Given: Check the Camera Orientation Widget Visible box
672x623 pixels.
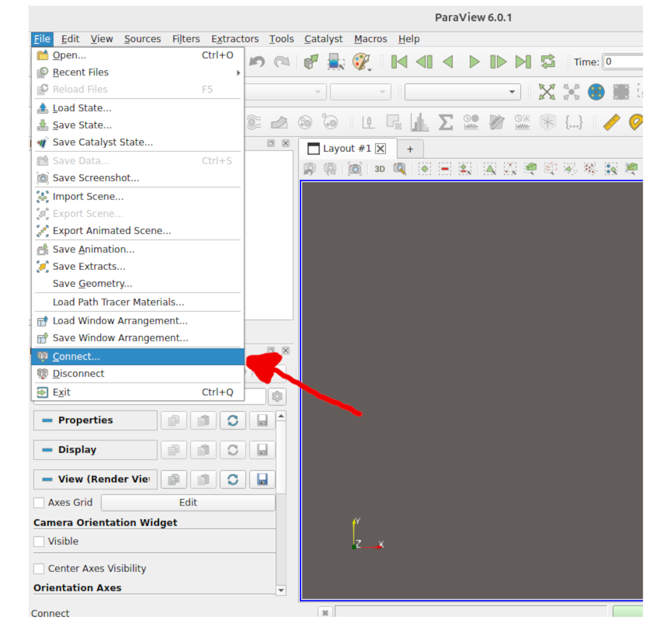Looking at the screenshot, I should [x=39, y=541].
